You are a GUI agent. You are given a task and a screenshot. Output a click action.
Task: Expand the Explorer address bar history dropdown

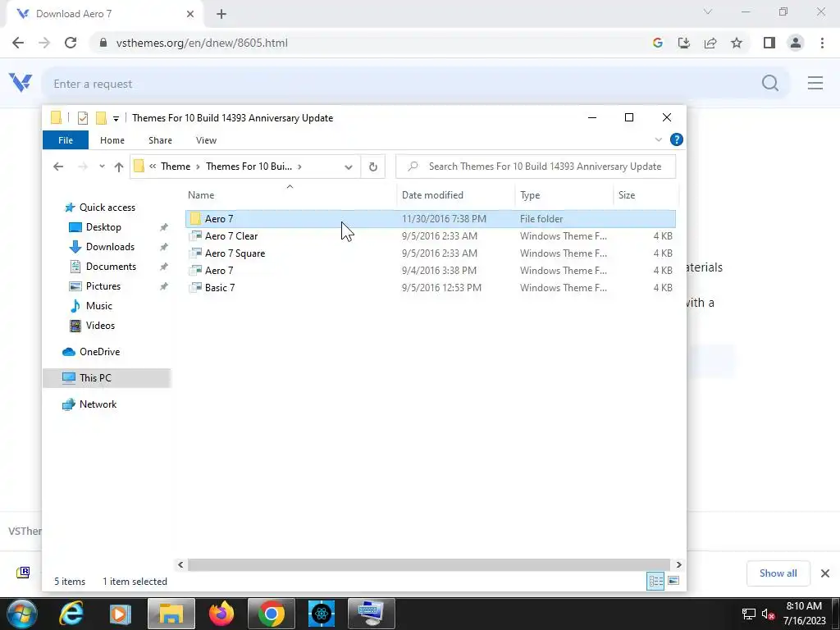tap(348, 167)
